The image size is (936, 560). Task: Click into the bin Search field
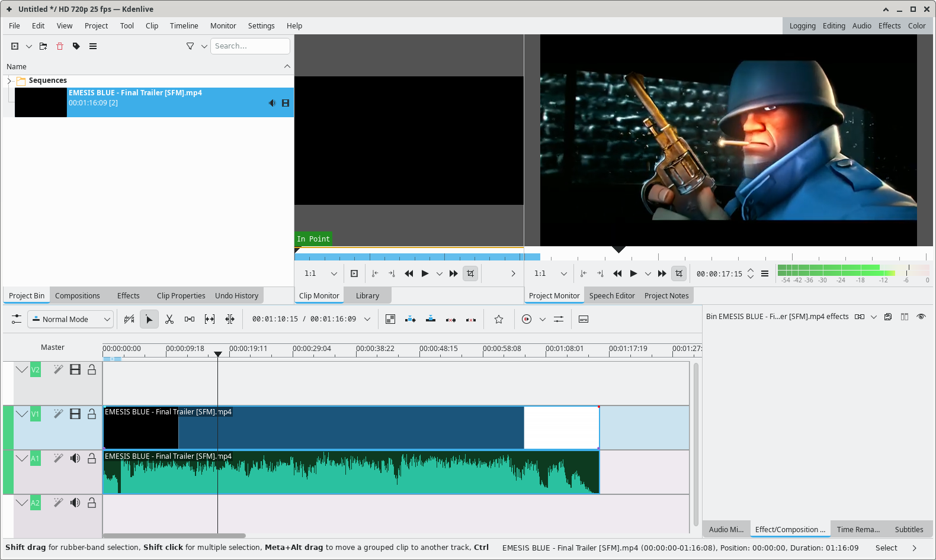coord(251,46)
